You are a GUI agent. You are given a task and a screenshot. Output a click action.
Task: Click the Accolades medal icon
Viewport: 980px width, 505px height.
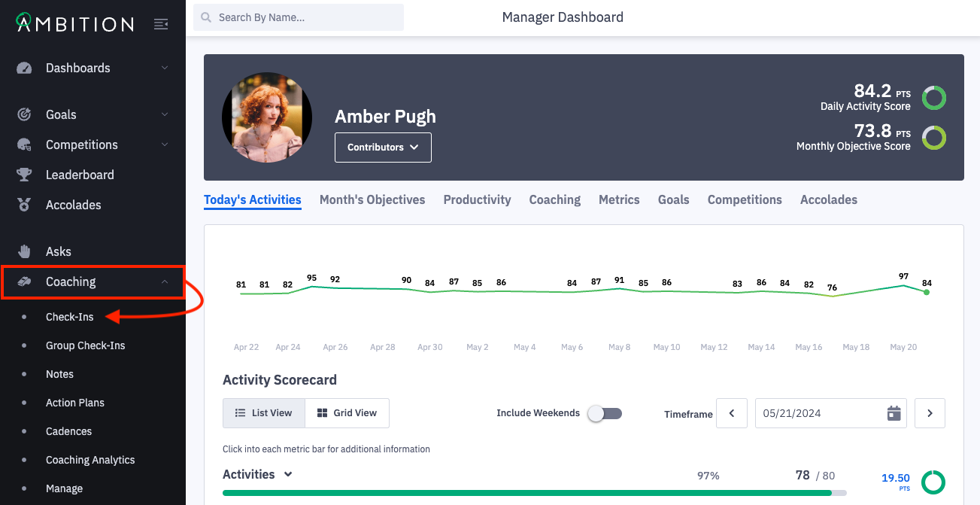(24, 205)
